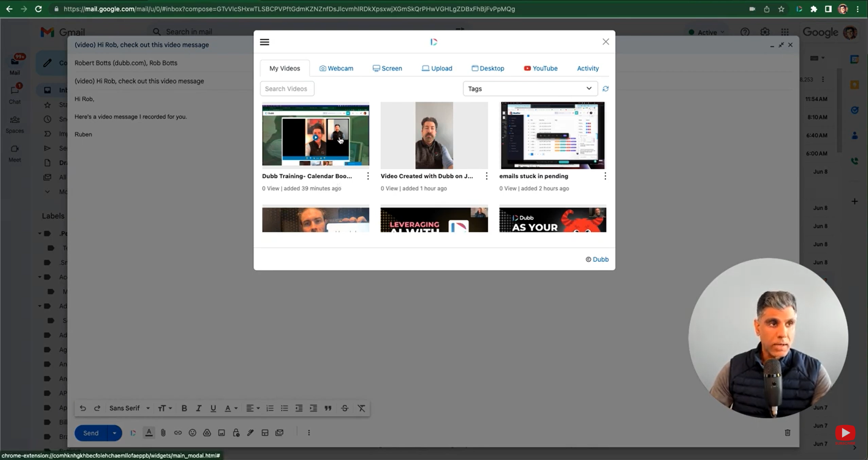This screenshot has width=868, height=460.
Task: Switch to the Activity tab
Action: pyautogui.click(x=588, y=69)
